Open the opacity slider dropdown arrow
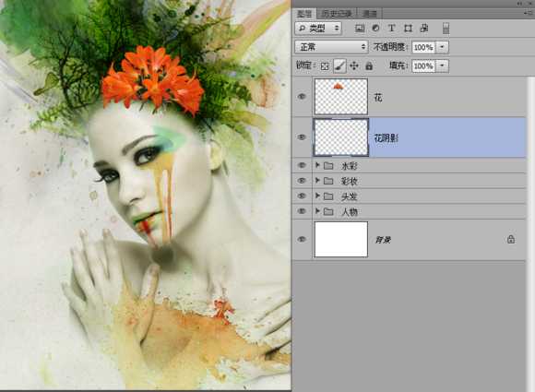Image resolution: width=535 pixels, height=392 pixels. coord(442,47)
